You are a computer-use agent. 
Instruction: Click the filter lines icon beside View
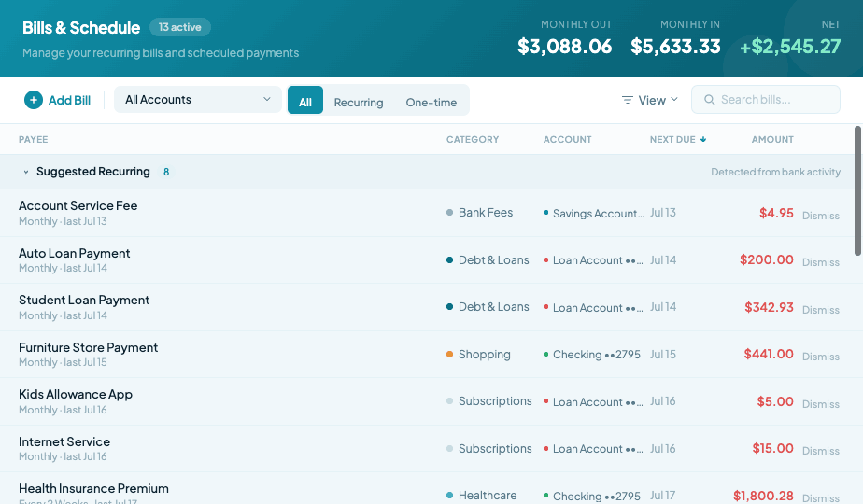coord(627,100)
